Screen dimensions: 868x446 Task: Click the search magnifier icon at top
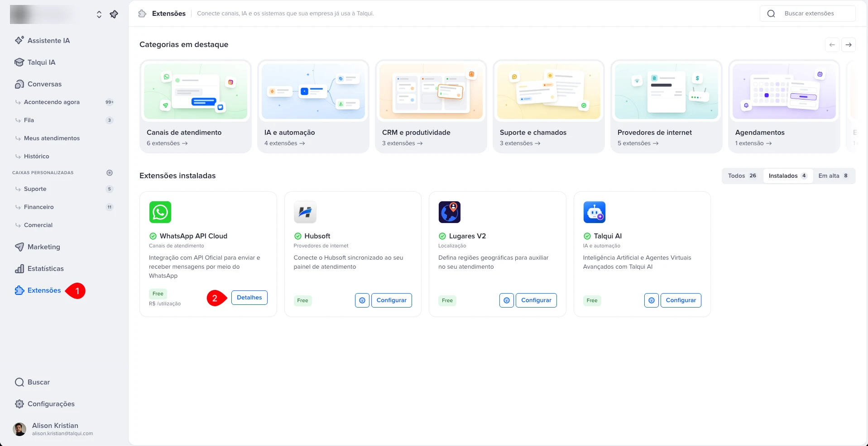pos(771,14)
